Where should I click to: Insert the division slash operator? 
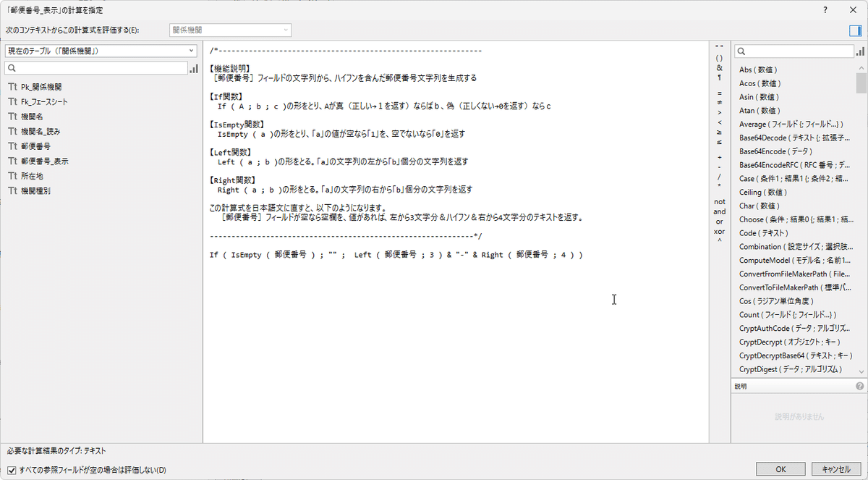[719, 176]
